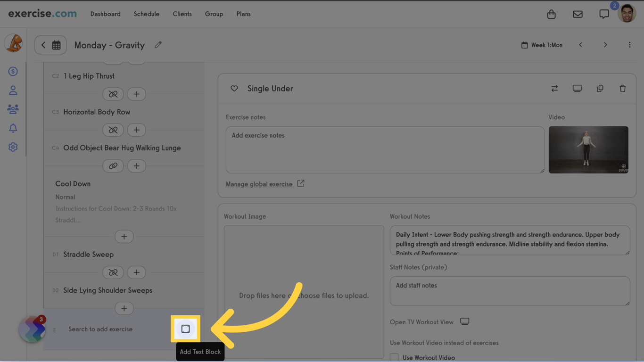Viewport: 644px width, 362px height.
Task: Open the floating help widget with badge
Action: [32, 329]
